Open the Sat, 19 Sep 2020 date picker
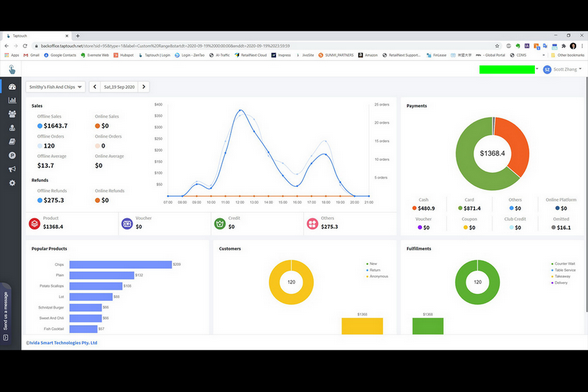The image size is (588, 392). [119, 87]
